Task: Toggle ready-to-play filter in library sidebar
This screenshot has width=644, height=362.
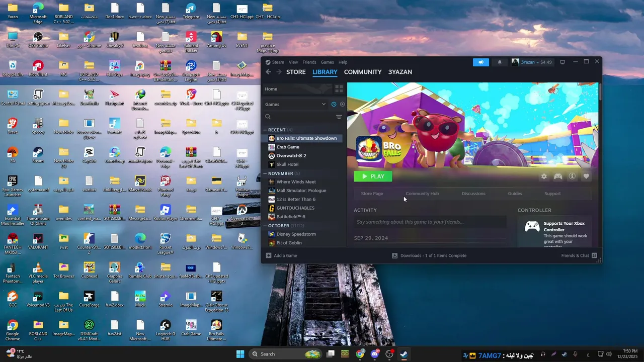Action: coord(342,104)
